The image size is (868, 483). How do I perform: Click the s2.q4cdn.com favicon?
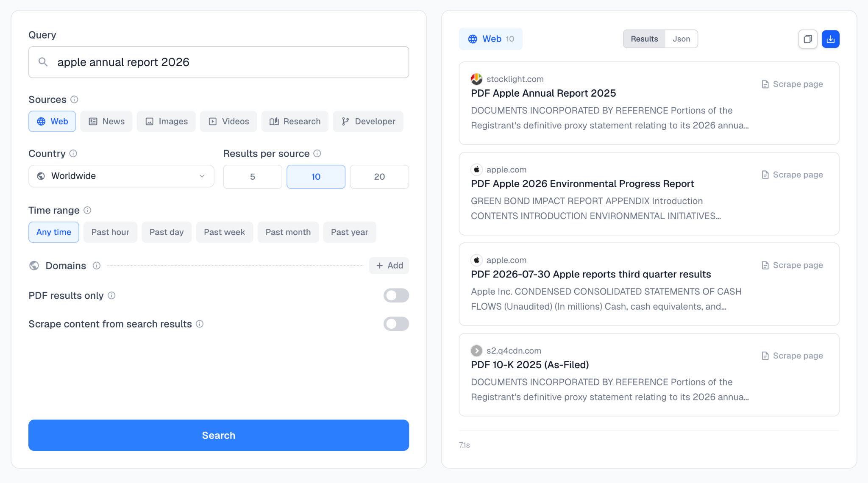476,351
